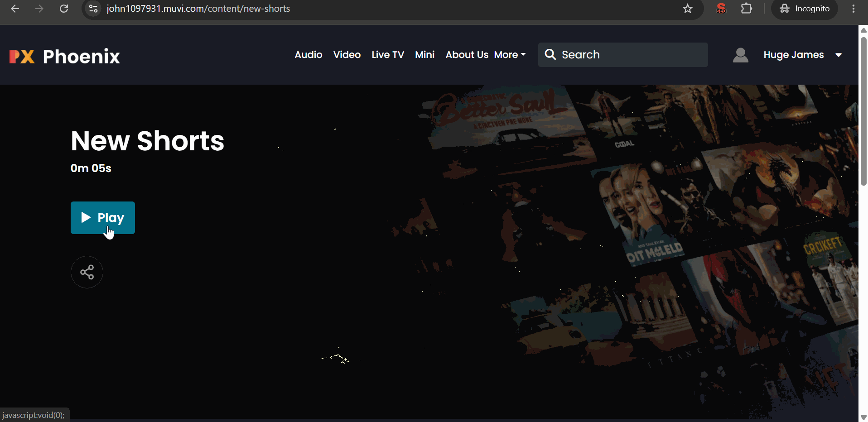
Task: Open the Mini section
Action: click(425, 55)
